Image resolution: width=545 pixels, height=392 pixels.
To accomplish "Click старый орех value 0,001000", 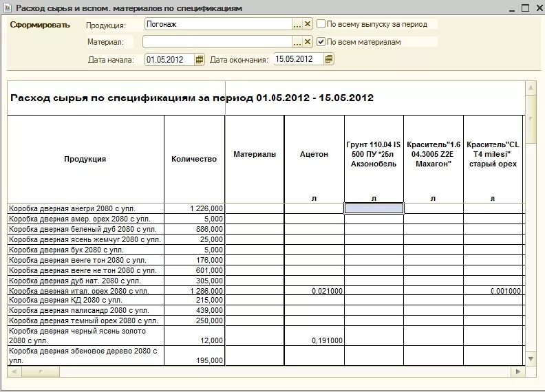I will pos(493,290).
